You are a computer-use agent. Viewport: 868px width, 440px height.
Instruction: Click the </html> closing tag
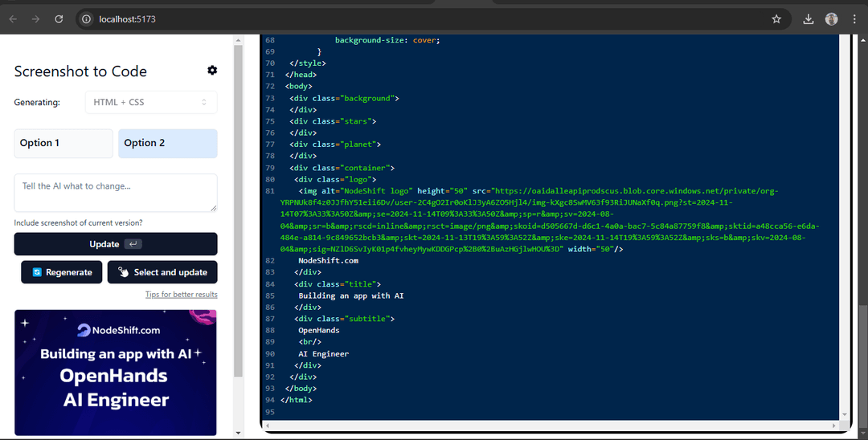pyautogui.click(x=296, y=400)
